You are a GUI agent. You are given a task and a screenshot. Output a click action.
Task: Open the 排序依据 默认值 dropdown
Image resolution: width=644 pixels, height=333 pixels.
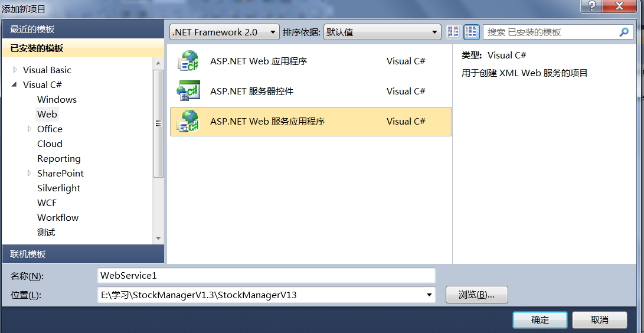click(382, 32)
